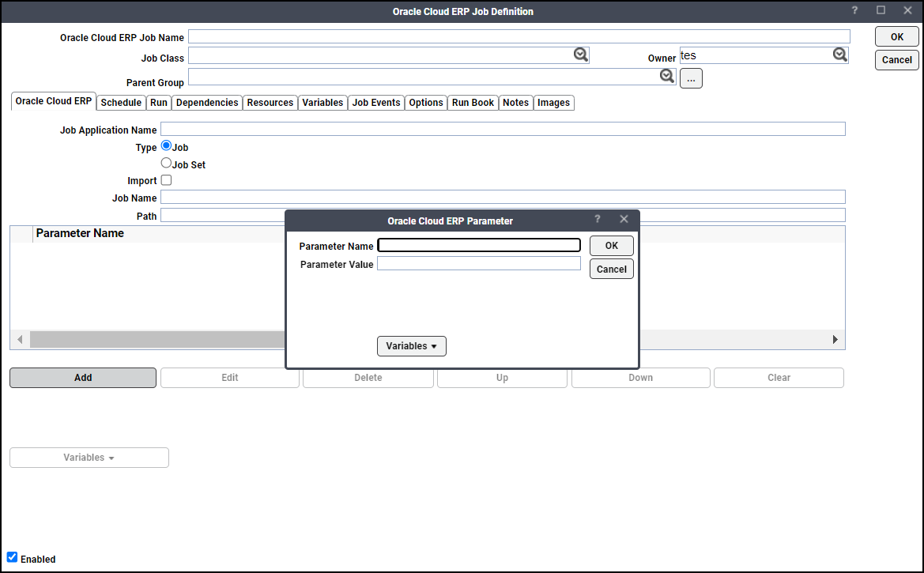The height and width of the screenshot is (573, 924).
Task: Toggle the Import checkbox
Action: (x=166, y=179)
